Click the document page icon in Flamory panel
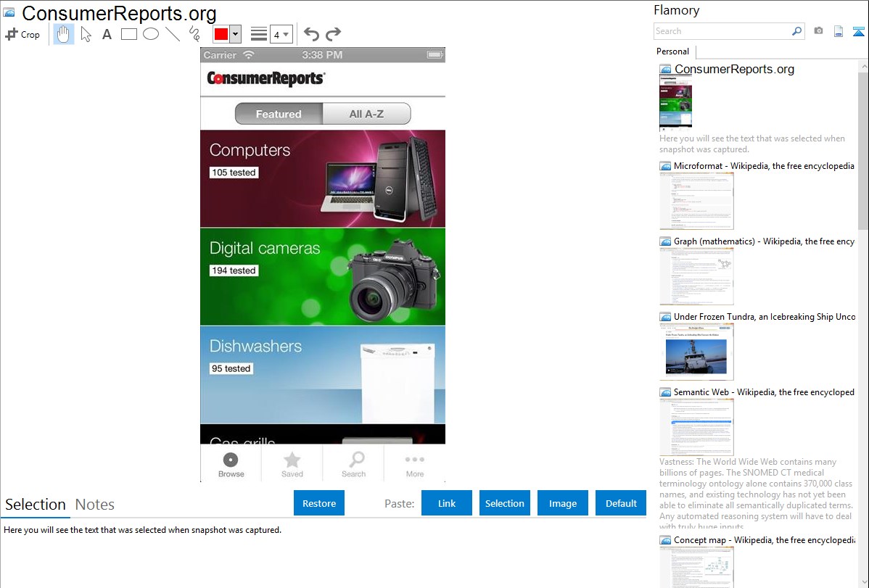 (839, 32)
